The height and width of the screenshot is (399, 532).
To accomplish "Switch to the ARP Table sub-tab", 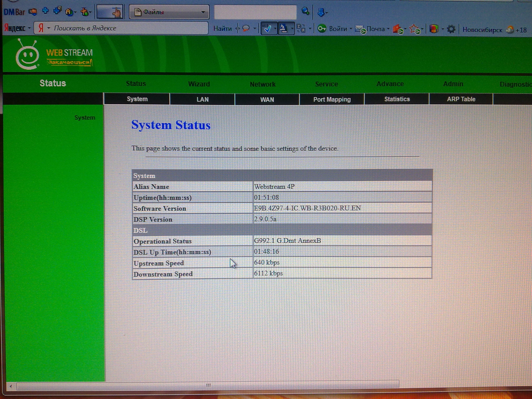I will tap(461, 99).
